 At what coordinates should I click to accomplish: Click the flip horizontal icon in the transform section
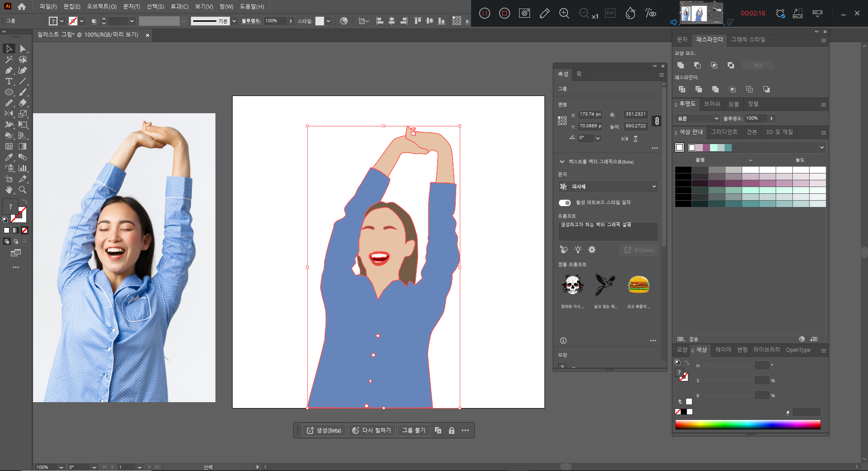pyautogui.click(x=625, y=139)
